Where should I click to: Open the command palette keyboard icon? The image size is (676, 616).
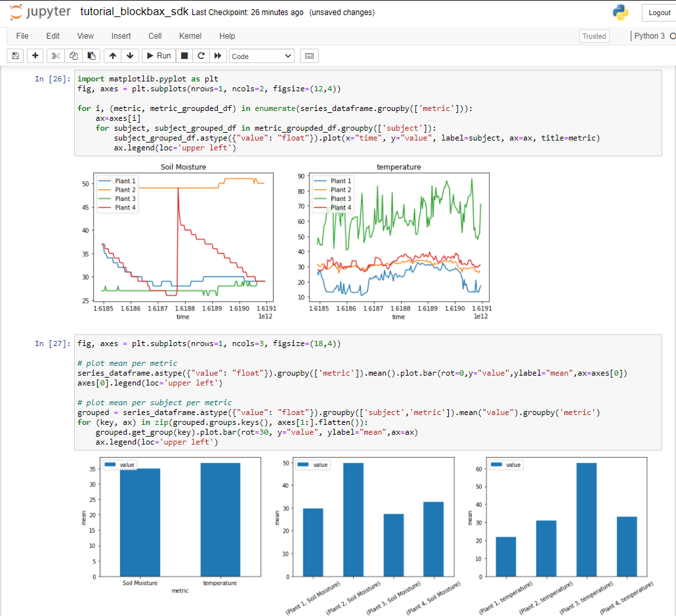pyautogui.click(x=308, y=55)
